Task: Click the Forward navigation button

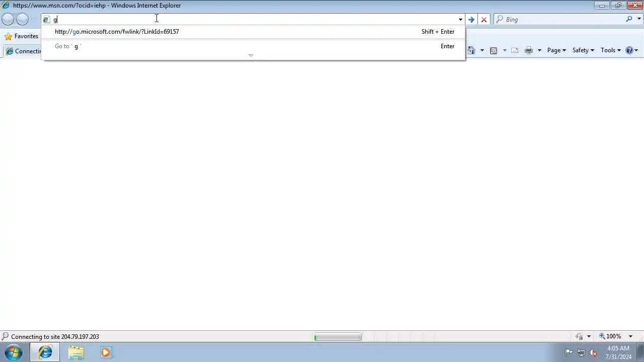Action: tap(22, 19)
